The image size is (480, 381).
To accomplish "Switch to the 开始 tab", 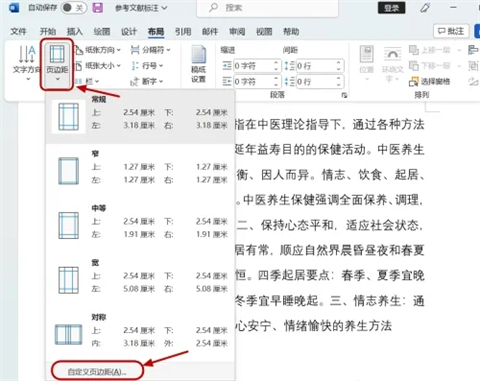I will 48,32.
